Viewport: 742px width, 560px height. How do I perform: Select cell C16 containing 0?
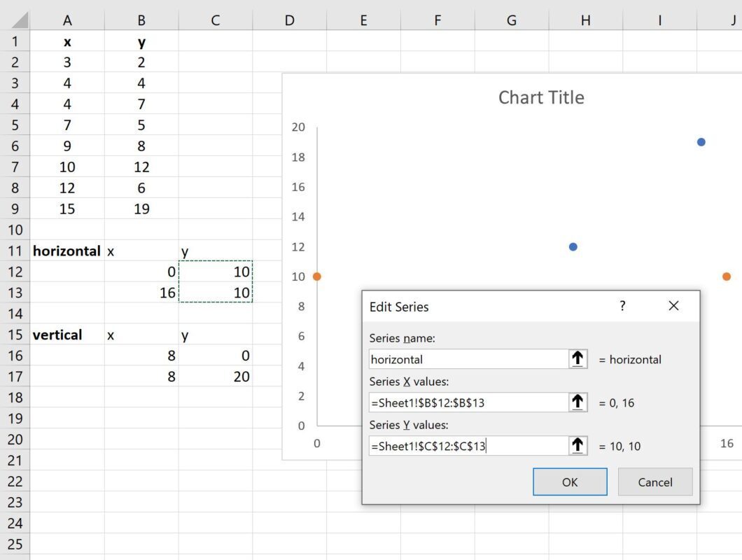[x=216, y=356]
